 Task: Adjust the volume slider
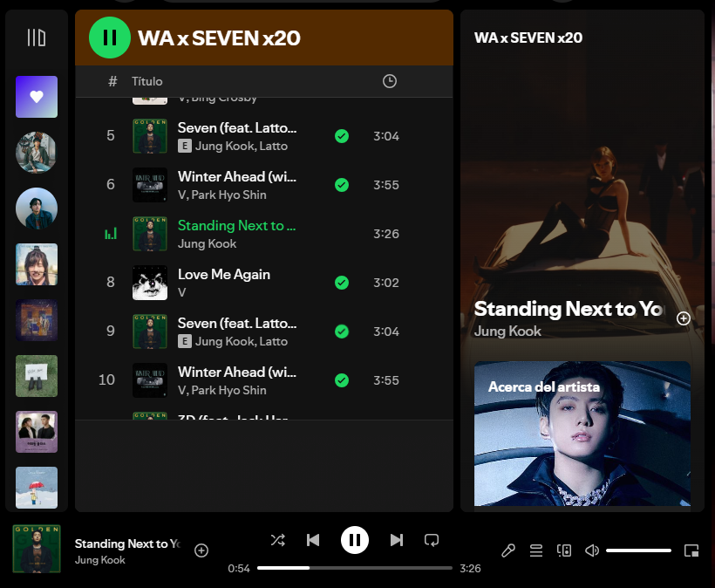pos(638,550)
